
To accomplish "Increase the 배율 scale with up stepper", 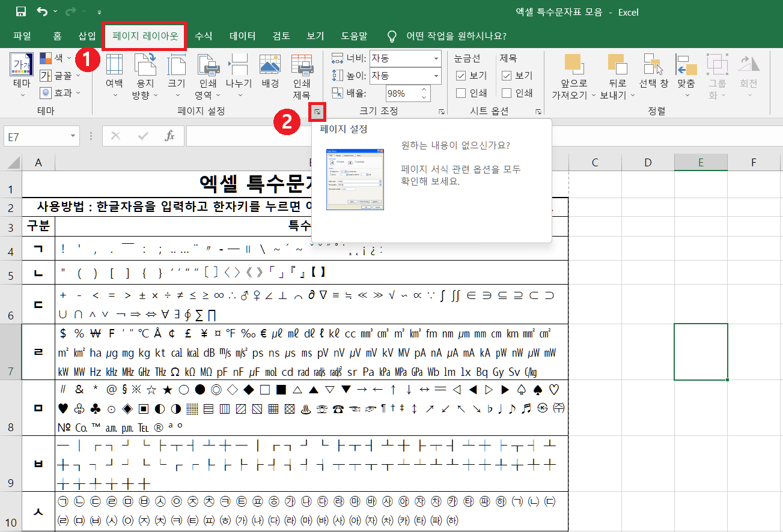I will [x=424, y=90].
